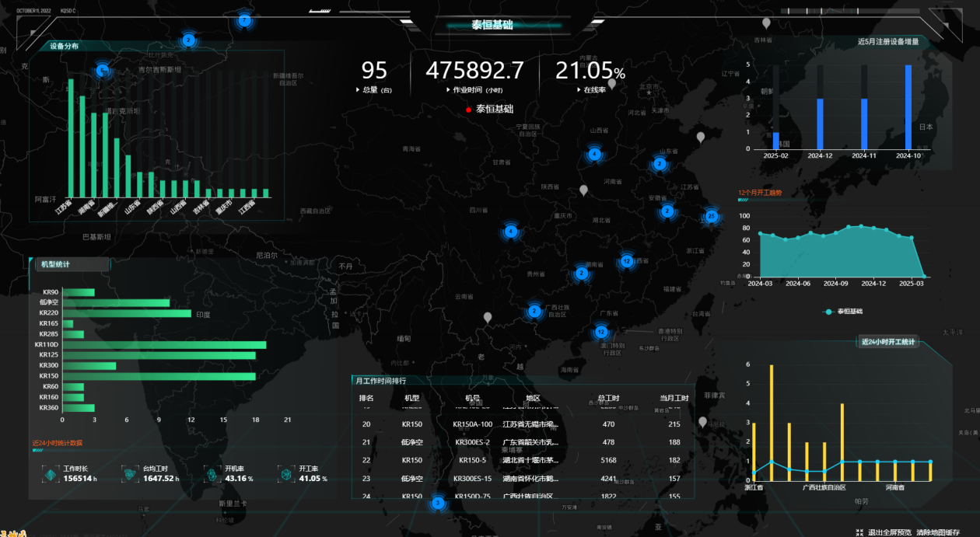Toggle the 泰恒基础 legend under the trend chart

pos(844,312)
